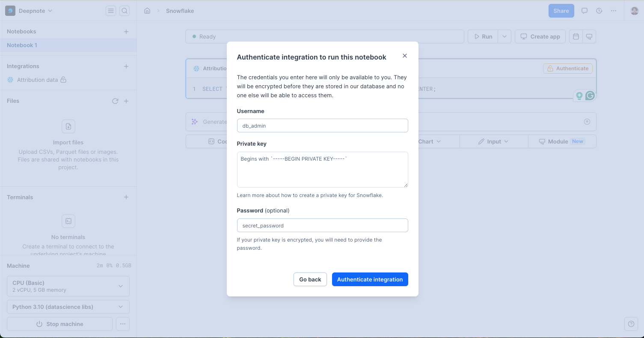Click the Go back button
The height and width of the screenshot is (338, 644).
coord(310,279)
